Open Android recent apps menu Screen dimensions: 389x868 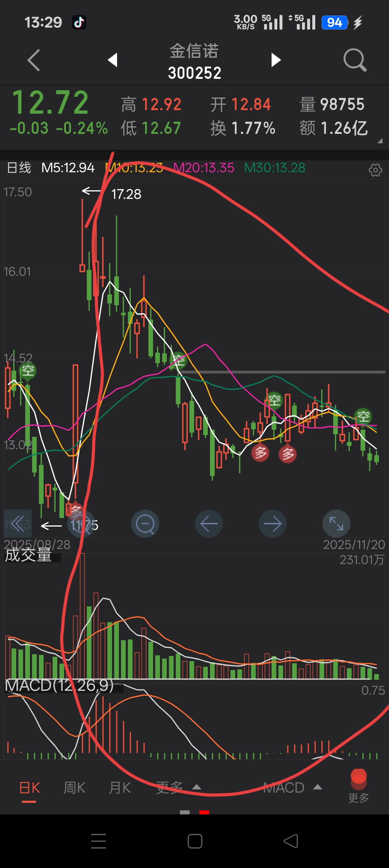(98, 841)
